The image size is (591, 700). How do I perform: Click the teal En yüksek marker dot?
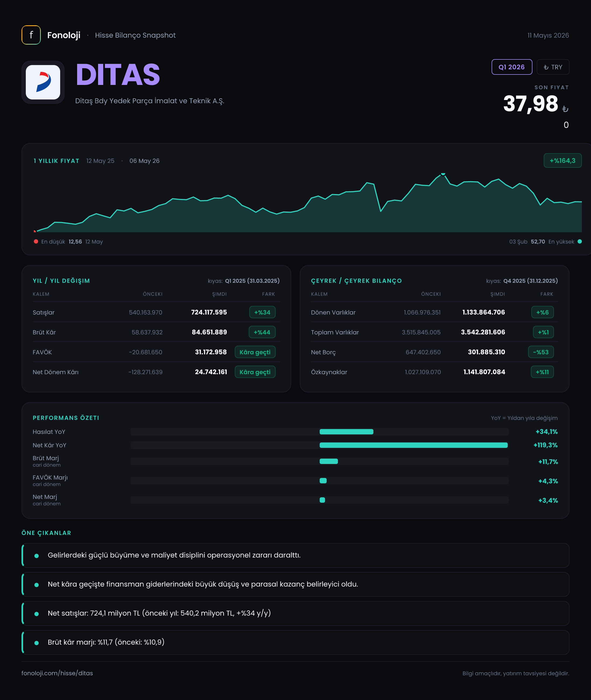tap(580, 241)
